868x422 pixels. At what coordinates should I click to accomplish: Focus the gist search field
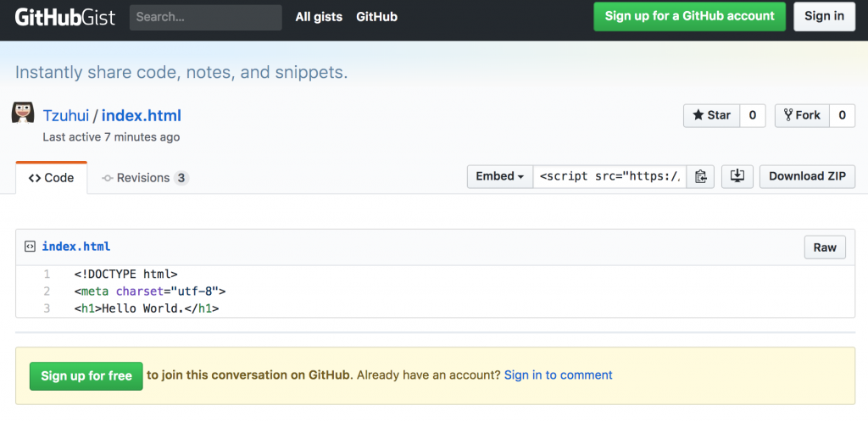pos(205,17)
